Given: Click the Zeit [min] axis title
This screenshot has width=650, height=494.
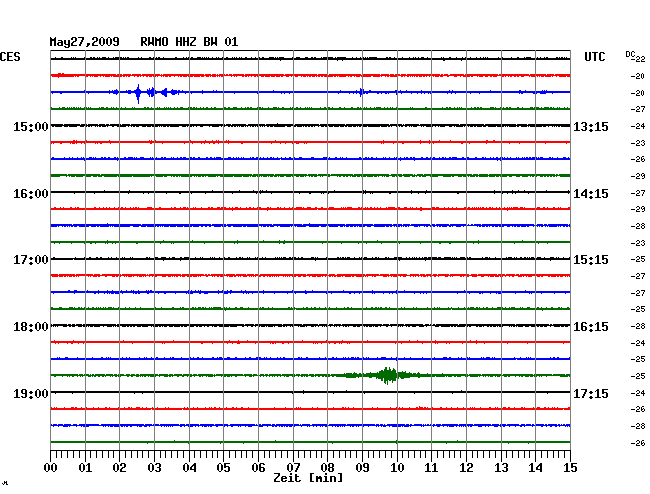Looking at the screenshot, I should [x=308, y=478].
